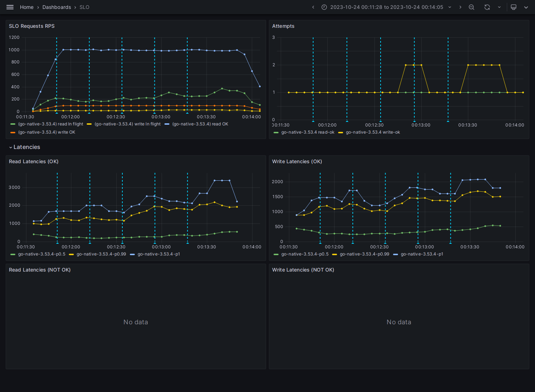Click blue color swatch for read OK
The height and width of the screenshot is (392, 535).
click(x=167, y=124)
